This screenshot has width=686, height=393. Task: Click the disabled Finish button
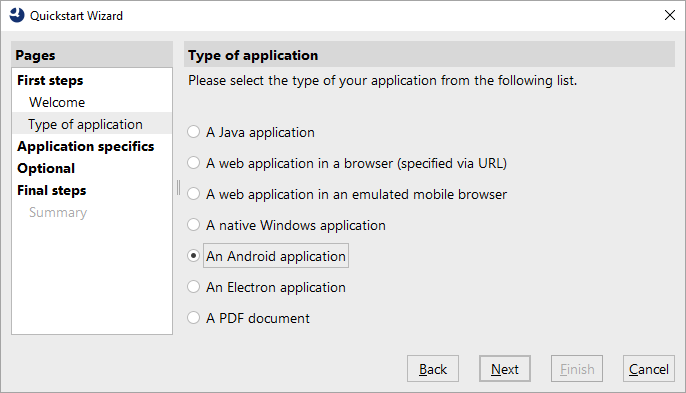point(577,369)
